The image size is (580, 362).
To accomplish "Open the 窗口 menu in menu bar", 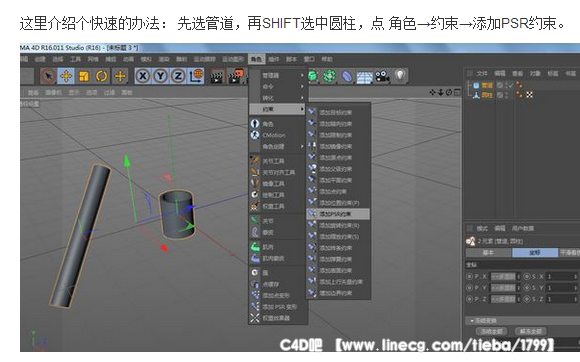I will (309, 59).
